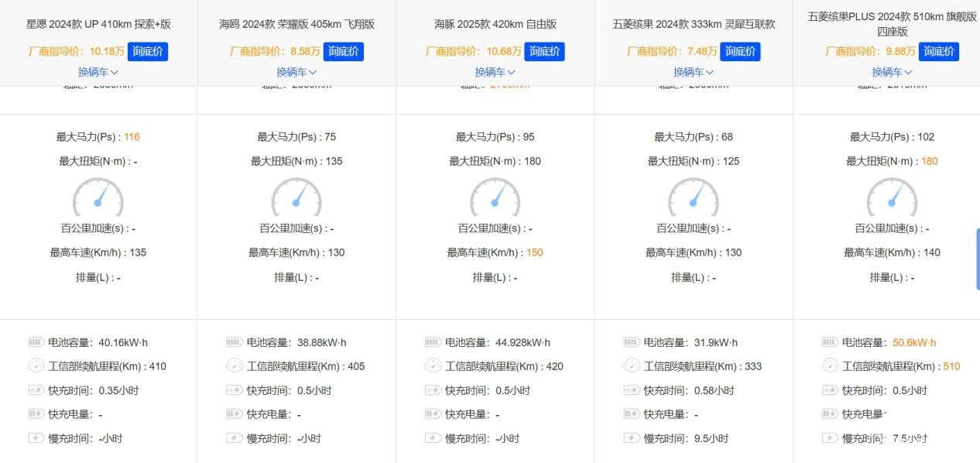
Task: Click 询底价 button for 海豚 2025款
Action: click(x=544, y=52)
